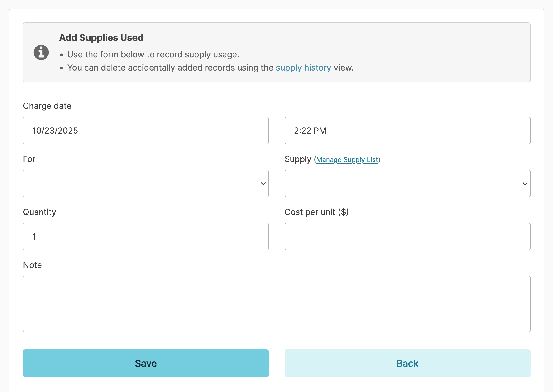553x392 pixels.
Task: Expand the For dropdown
Action: (x=146, y=184)
